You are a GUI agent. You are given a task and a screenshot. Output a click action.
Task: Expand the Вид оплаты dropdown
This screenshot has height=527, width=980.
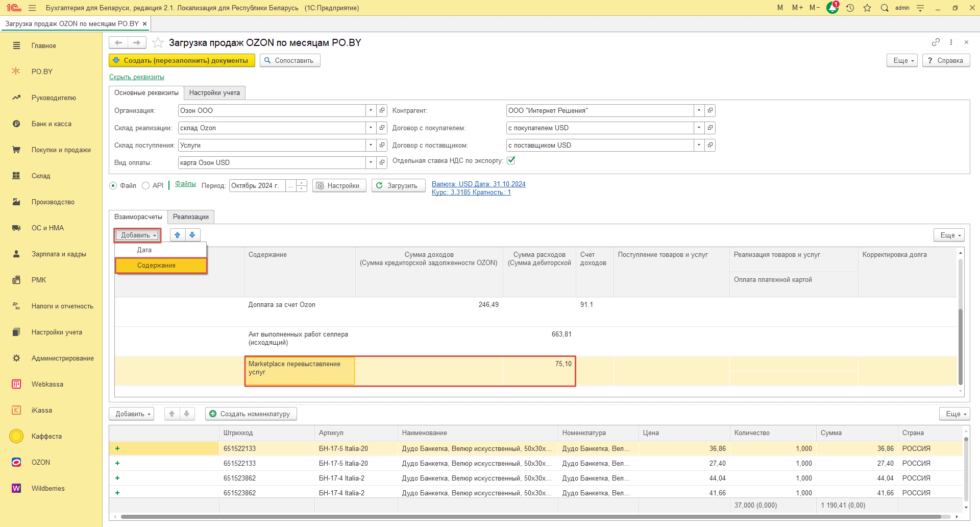click(371, 162)
